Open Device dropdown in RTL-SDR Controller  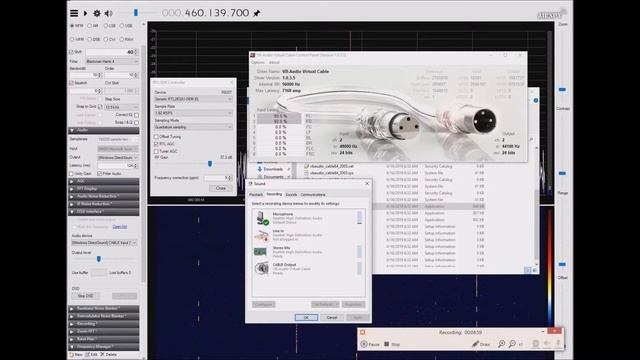(193, 99)
